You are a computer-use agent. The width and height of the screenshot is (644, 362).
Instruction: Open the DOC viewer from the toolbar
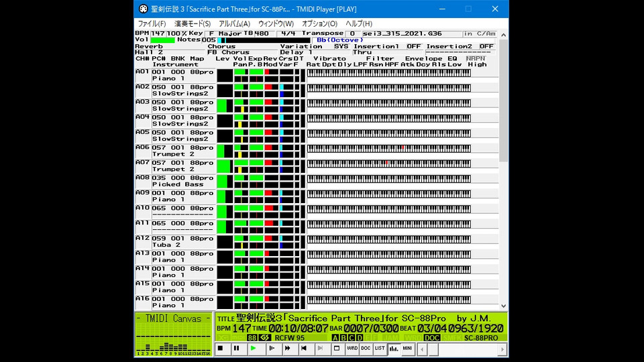click(x=366, y=349)
